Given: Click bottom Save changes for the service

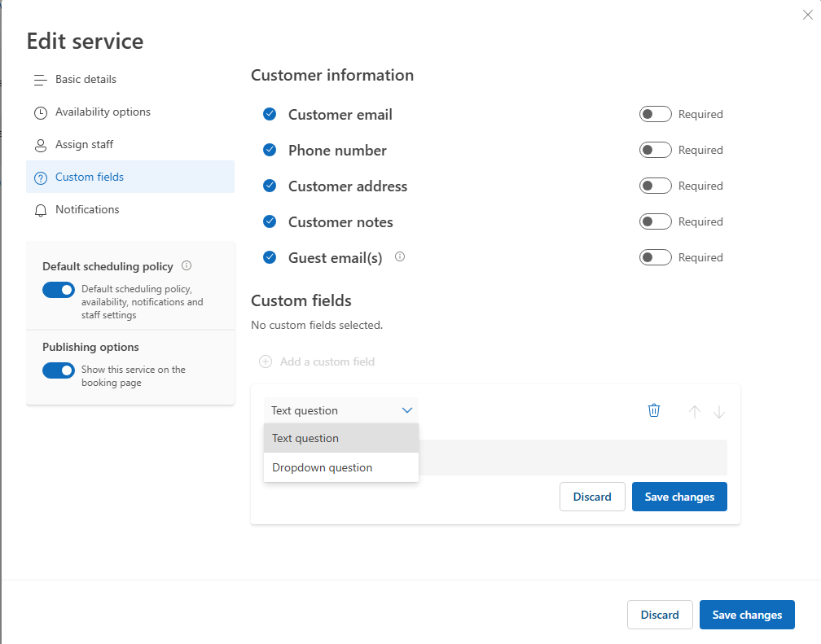Looking at the screenshot, I should point(747,615).
